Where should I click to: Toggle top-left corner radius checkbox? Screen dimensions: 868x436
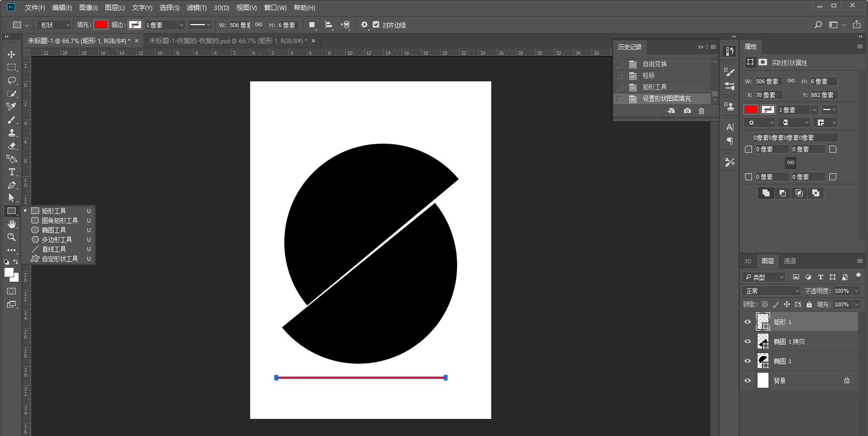[748, 149]
